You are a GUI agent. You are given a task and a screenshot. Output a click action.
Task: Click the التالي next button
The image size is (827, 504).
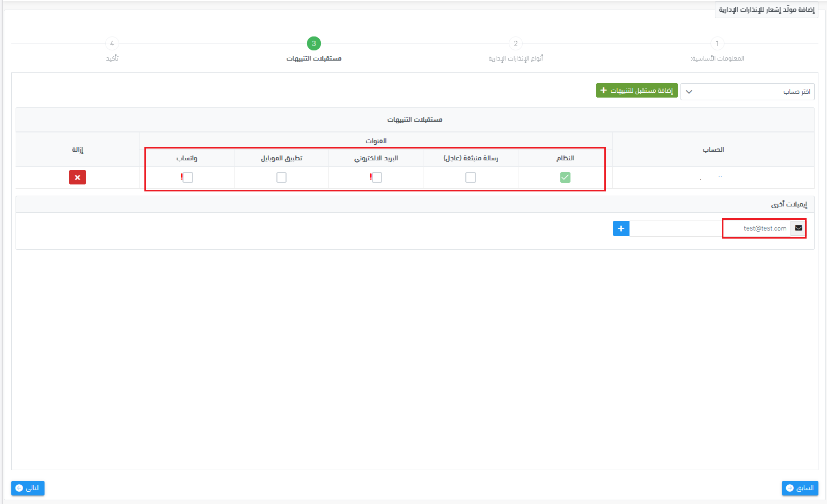[28, 488]
